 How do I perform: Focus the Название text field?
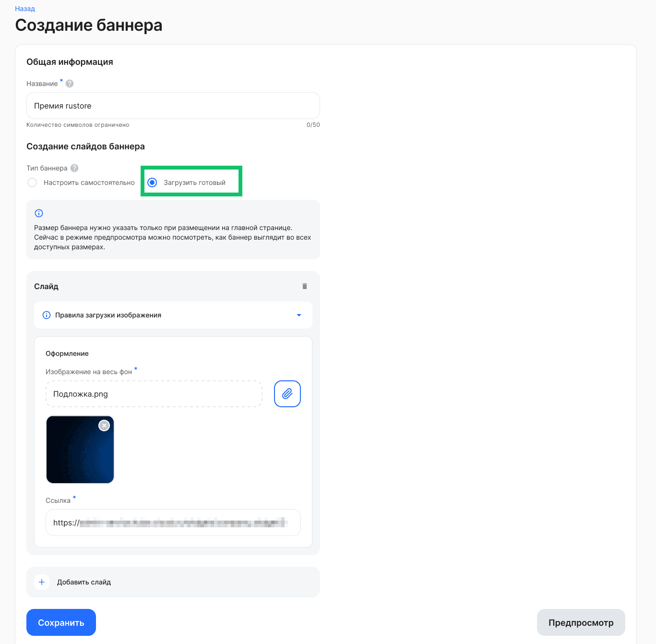(x=173, y=106)
